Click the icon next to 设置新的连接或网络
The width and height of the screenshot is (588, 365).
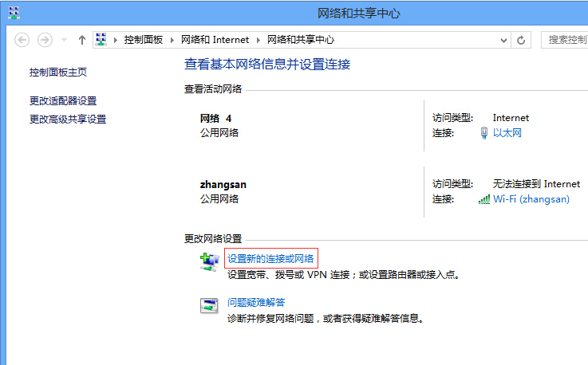(209, 261)
